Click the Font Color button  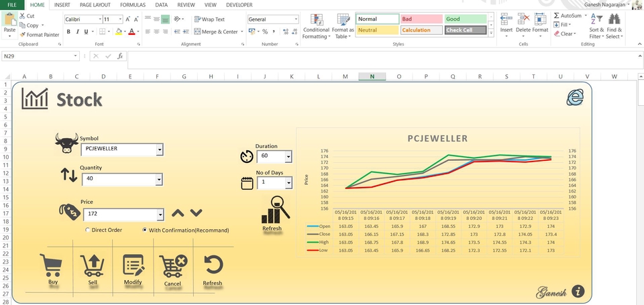coord(131,32)
